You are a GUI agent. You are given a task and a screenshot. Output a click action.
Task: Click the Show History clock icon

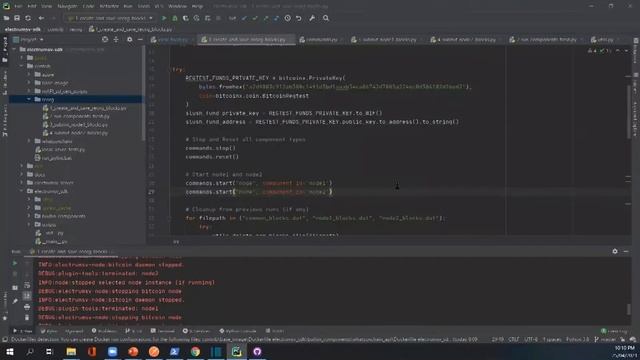tap(287, 18)
